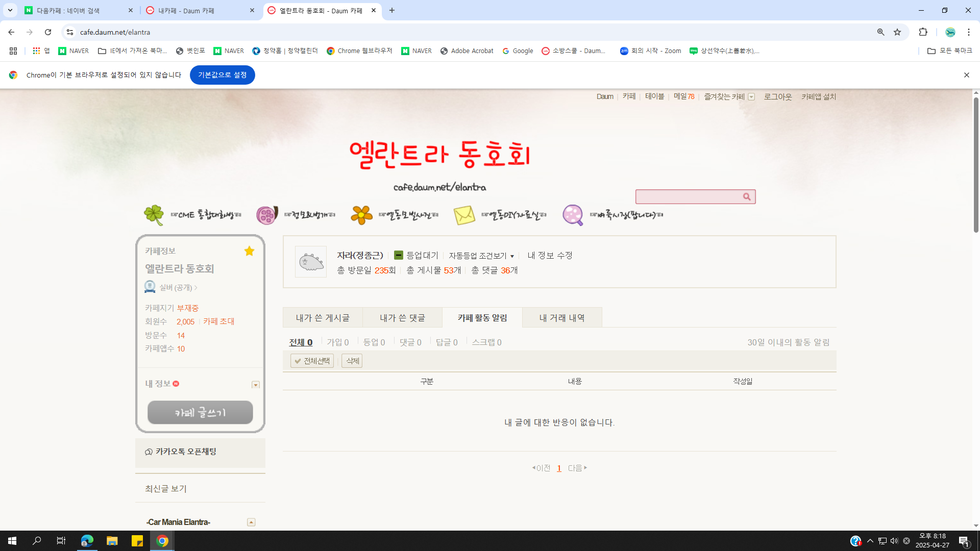
Task: Click inside the pink cafe search field
Action: 687,197
